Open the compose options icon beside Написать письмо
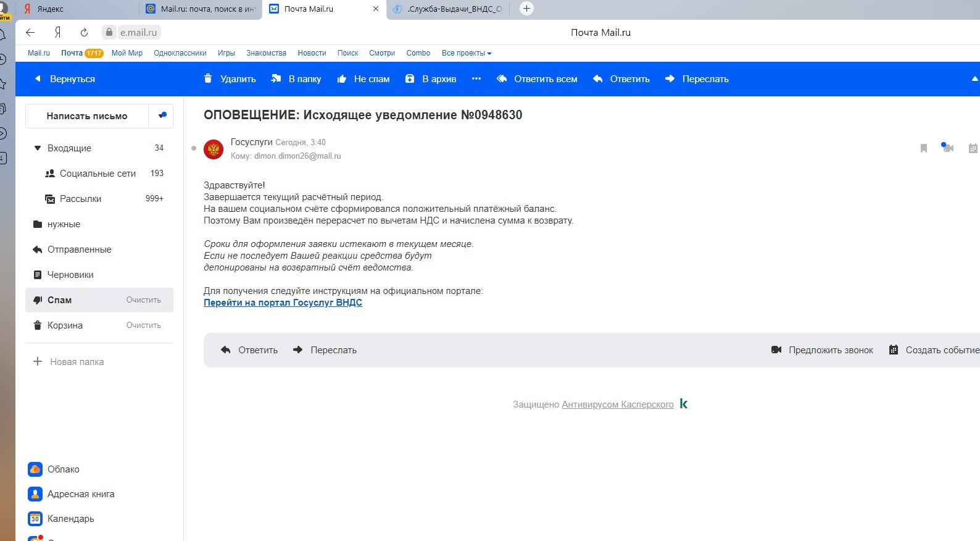The height and width of the screenshot is (541, 980). coord(162,115)
